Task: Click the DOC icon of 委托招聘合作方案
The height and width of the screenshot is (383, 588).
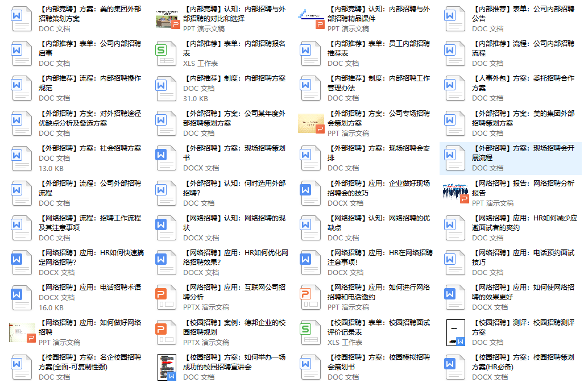Action: [x=455, y=89]
